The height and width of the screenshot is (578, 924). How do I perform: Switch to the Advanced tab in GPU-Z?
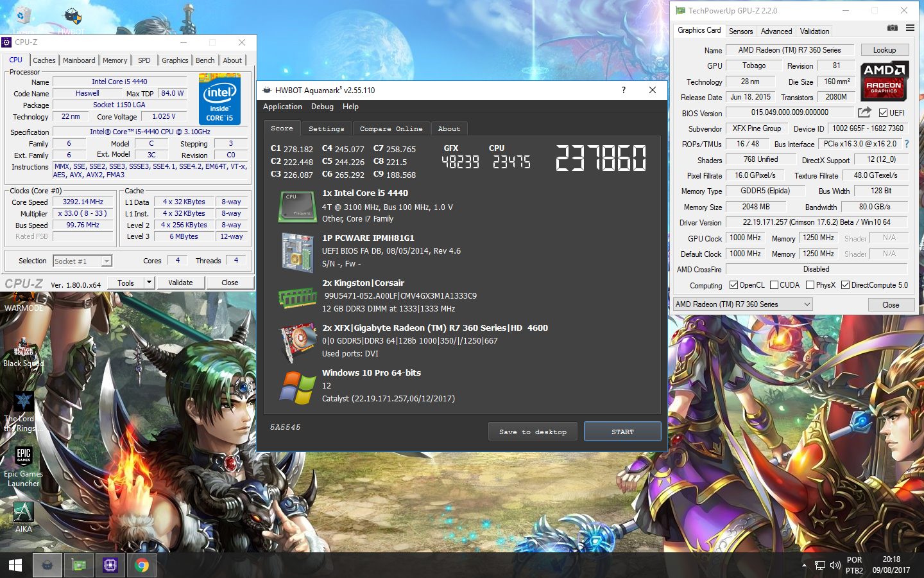click(776, 31)
